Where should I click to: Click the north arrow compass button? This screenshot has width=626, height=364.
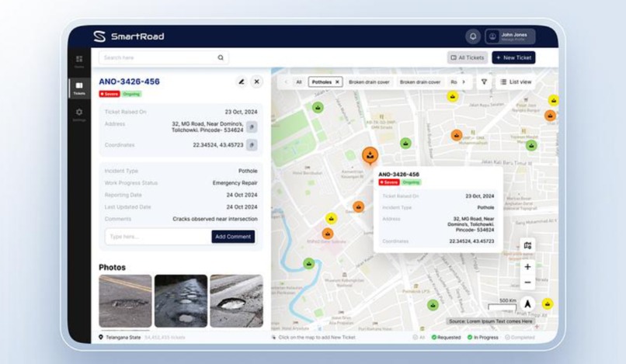tap(527, 304)
